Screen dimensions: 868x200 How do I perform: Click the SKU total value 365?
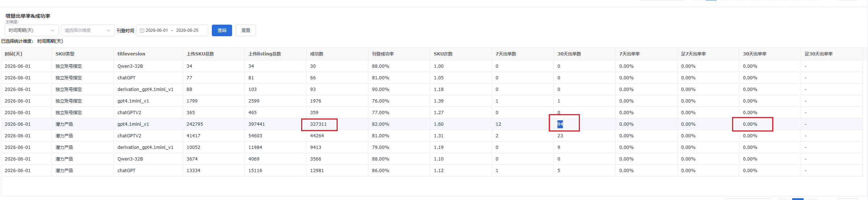(191, 113)
